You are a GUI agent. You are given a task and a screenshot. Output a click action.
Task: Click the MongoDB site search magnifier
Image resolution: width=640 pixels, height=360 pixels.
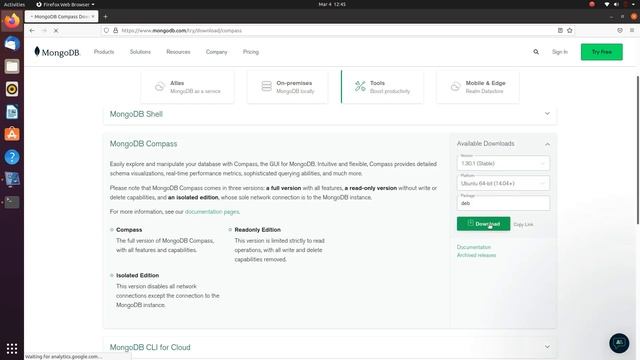coord(536,52)
